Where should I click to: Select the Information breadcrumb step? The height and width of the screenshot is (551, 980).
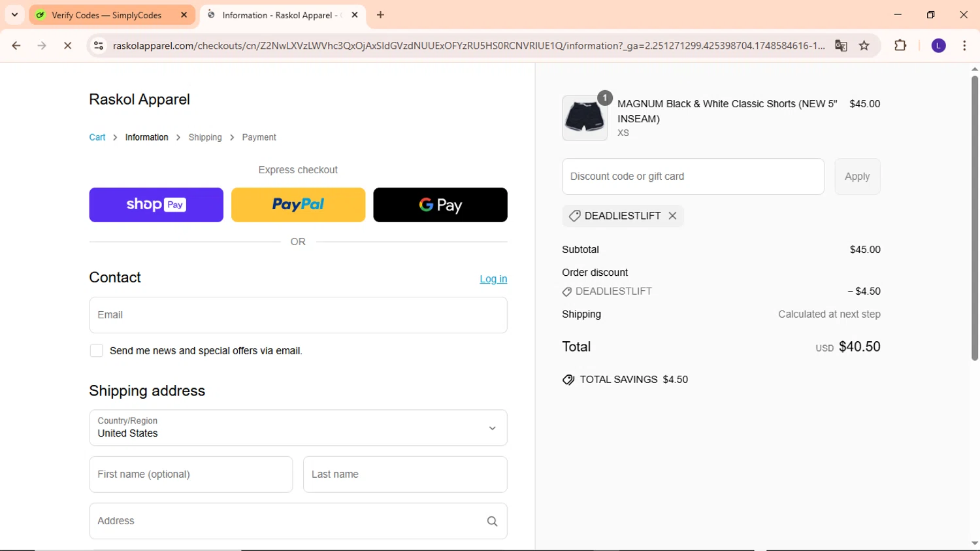point(146,137)
